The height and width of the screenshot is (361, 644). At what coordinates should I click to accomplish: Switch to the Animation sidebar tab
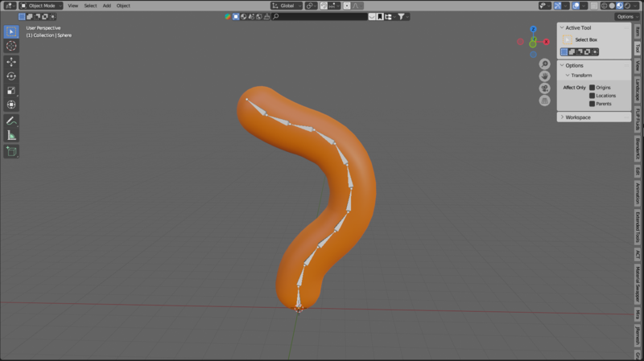point(638,193)
